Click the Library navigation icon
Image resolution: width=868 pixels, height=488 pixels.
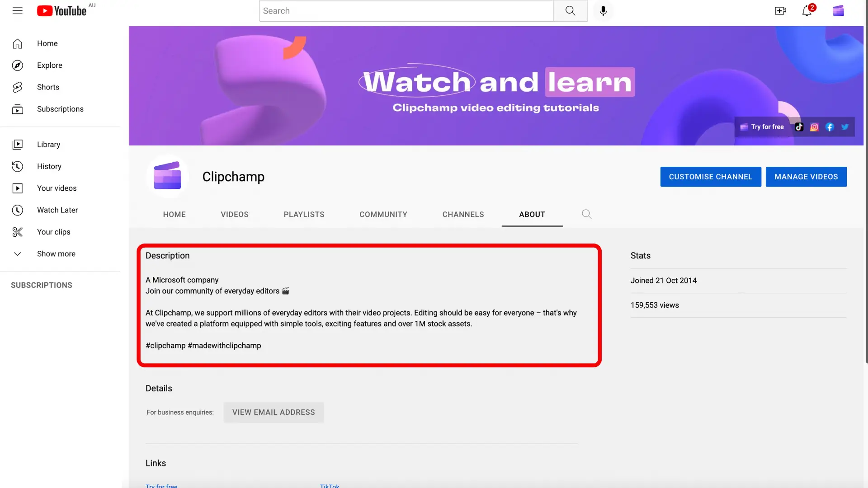(18, 144)
